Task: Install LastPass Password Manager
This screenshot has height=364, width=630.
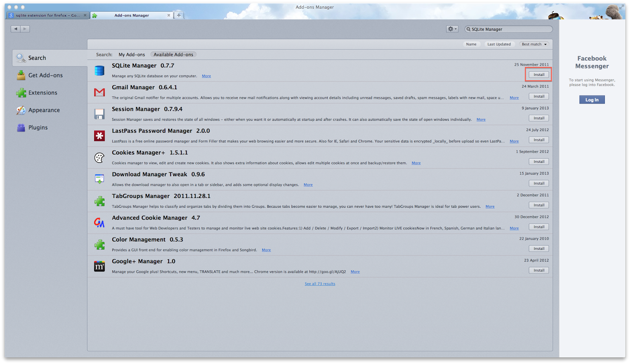Action: coord(539,140)
